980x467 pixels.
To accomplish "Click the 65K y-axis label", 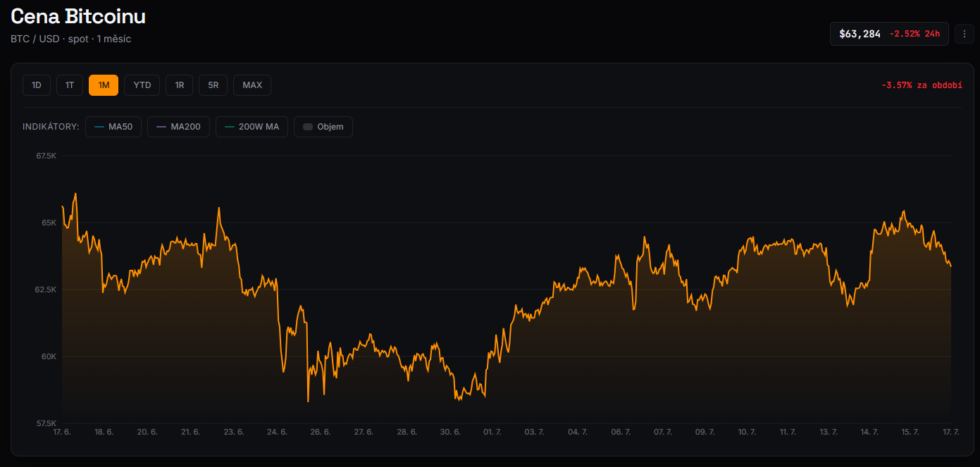I will tap(49, 223).
